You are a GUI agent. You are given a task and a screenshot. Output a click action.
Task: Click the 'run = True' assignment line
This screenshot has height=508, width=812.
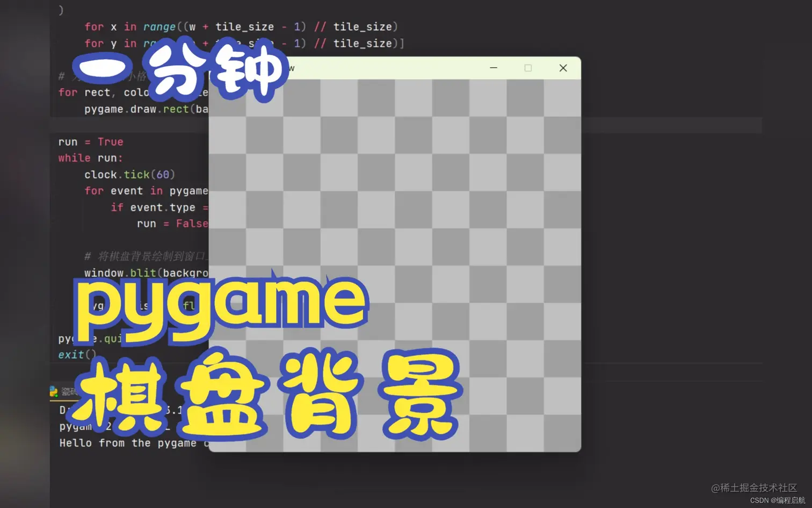pos(91,141)
